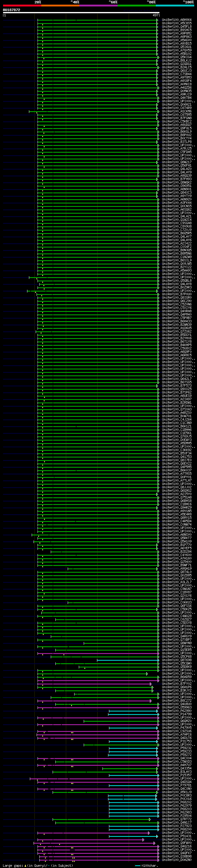Click the UniRef100_A4H7U7 label

pyautogui.click(x=176, y=765)
